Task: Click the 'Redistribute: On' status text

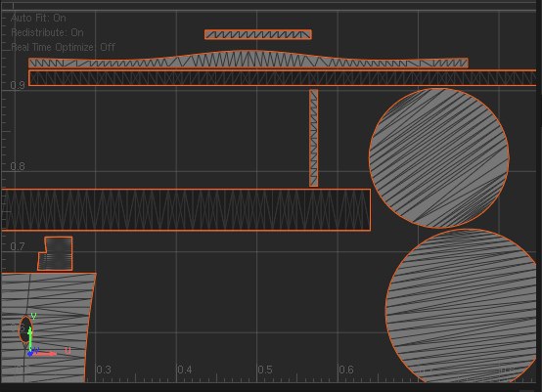Action: 47,32
